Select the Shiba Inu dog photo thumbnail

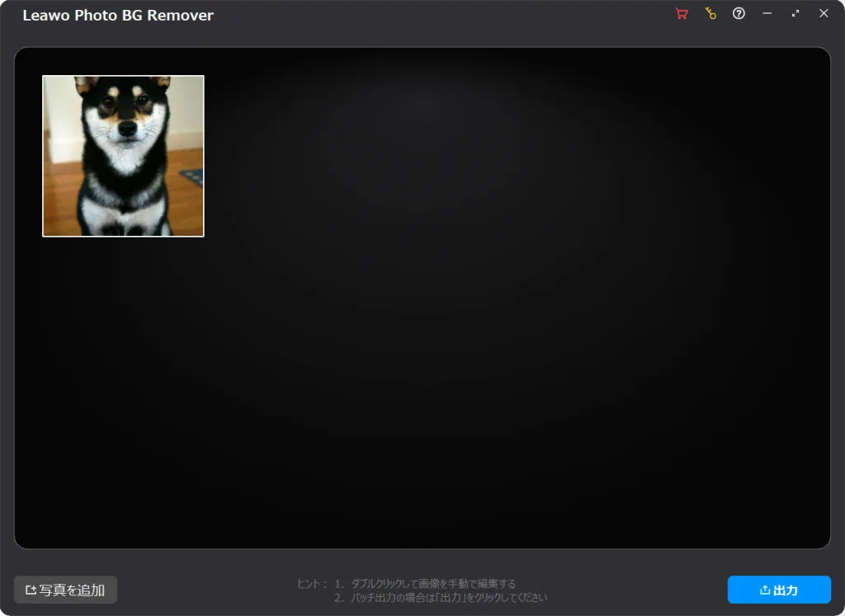coord(123,156)
